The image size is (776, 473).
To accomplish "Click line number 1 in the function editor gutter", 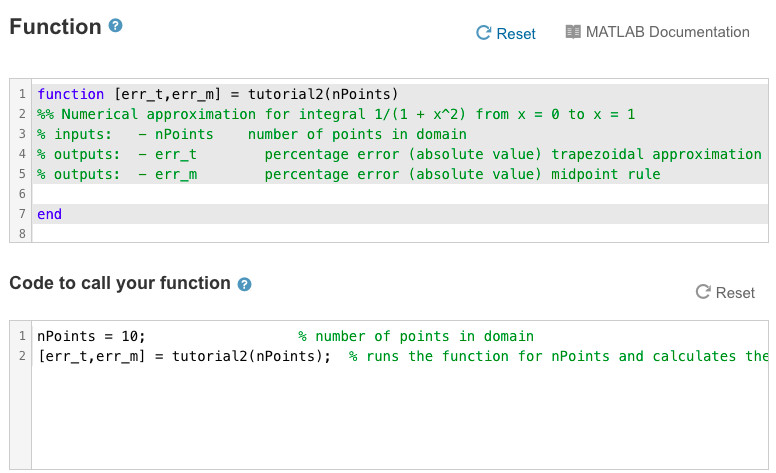I will 22,94.
